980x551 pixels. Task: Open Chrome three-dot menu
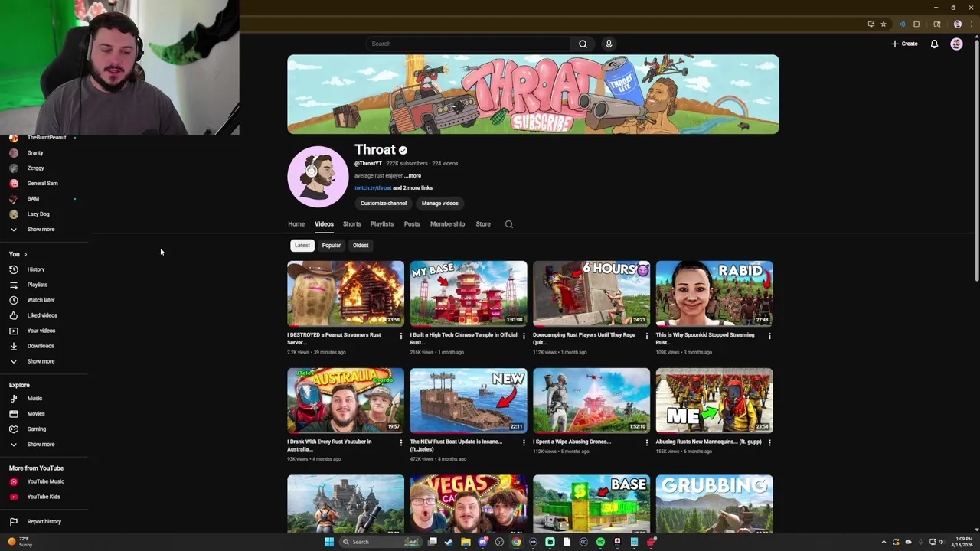[972, 24]
